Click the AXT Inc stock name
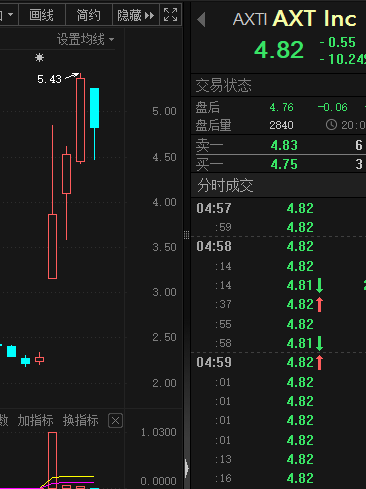Screen dimensions: 366x489 [314, 18]
